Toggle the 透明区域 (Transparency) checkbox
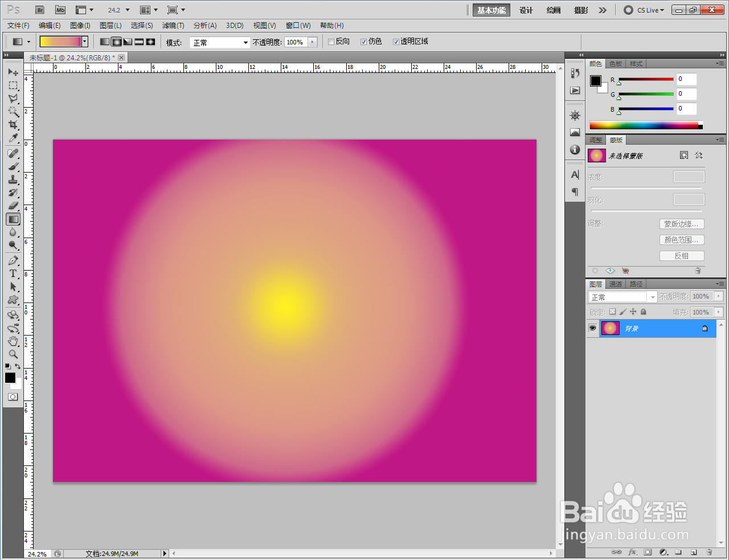729x560 pixels. [396, 42]
